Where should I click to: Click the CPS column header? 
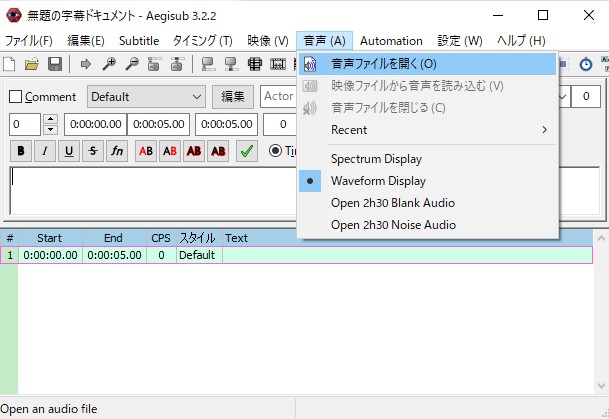point(161,238)
